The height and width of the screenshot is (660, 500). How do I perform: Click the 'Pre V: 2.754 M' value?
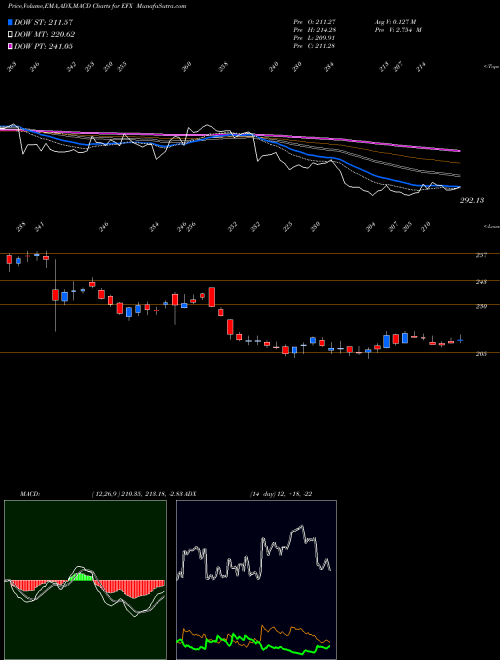coord(398,30)
